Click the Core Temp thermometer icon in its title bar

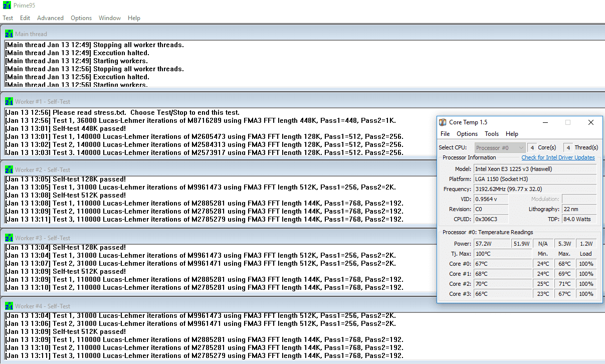[443, 122]
